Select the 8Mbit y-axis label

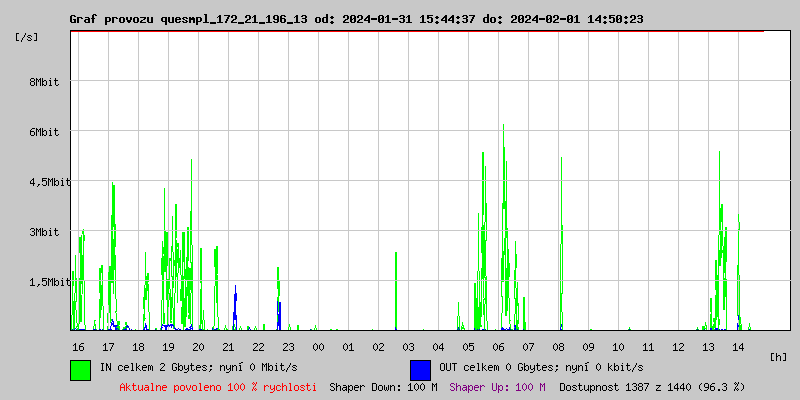pos(44,82)
